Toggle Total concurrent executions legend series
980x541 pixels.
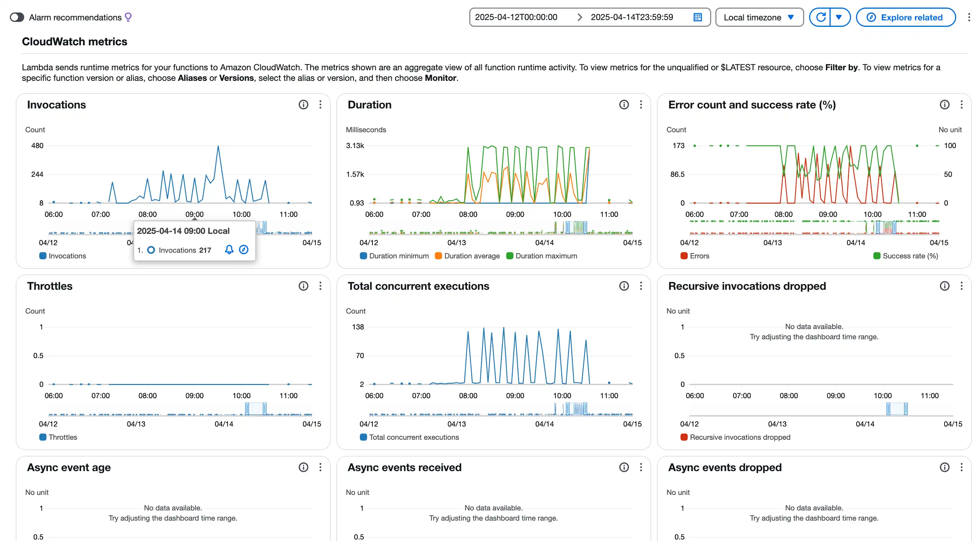409,437
